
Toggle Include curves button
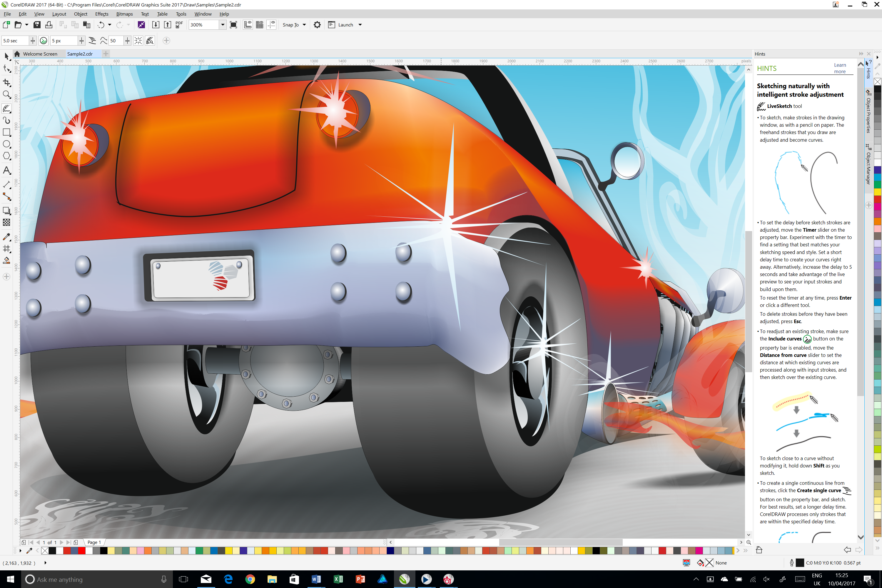click(x=44, y=41)
